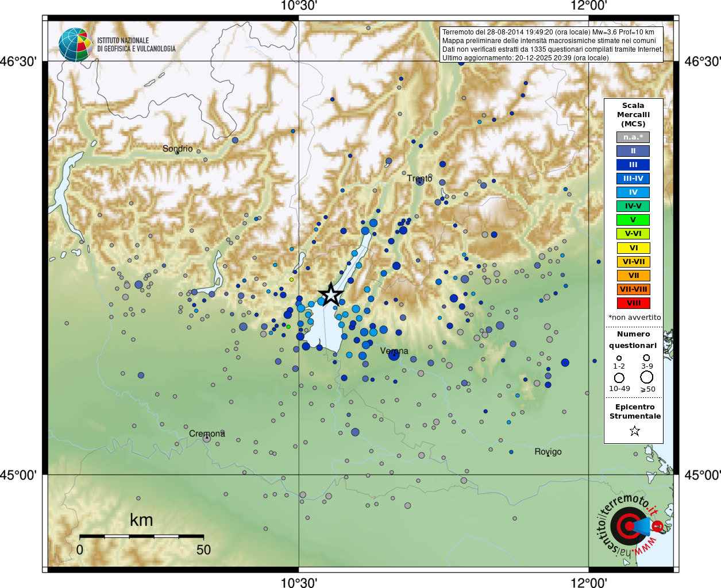Select the yellow VI intensity swatch
This screenshot has height=588, width=721.
633,248
